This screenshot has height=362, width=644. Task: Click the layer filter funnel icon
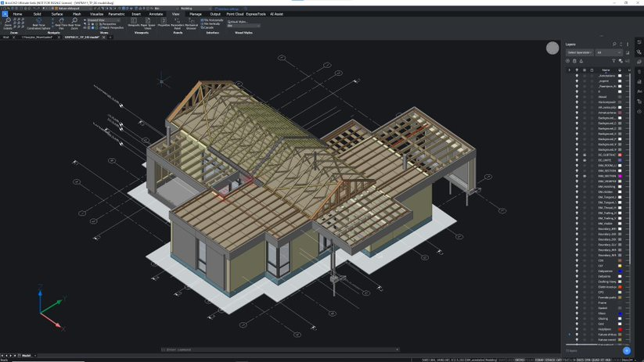point(613,61)
